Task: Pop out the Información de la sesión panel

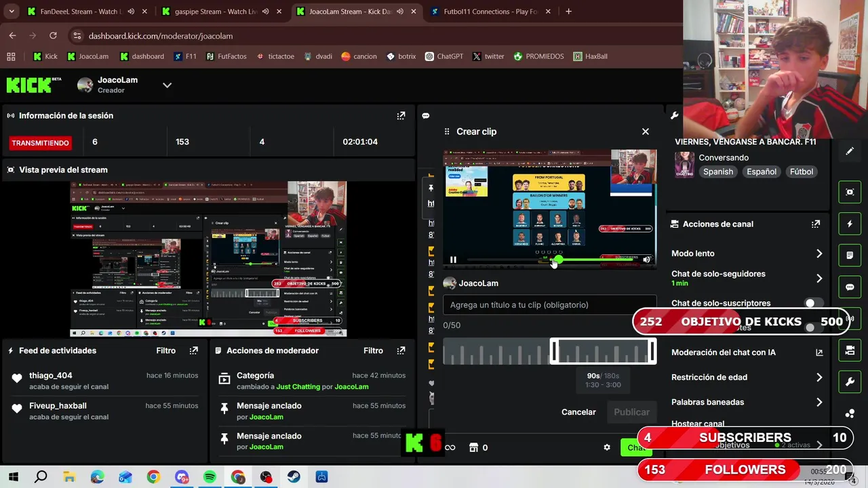Action: pos(401,116)
